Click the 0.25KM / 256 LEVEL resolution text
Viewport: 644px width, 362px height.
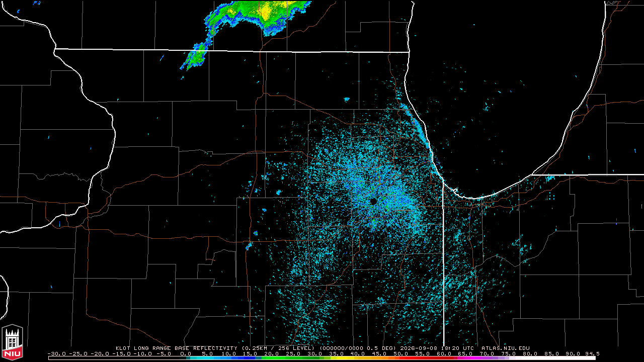click(278, 348)
